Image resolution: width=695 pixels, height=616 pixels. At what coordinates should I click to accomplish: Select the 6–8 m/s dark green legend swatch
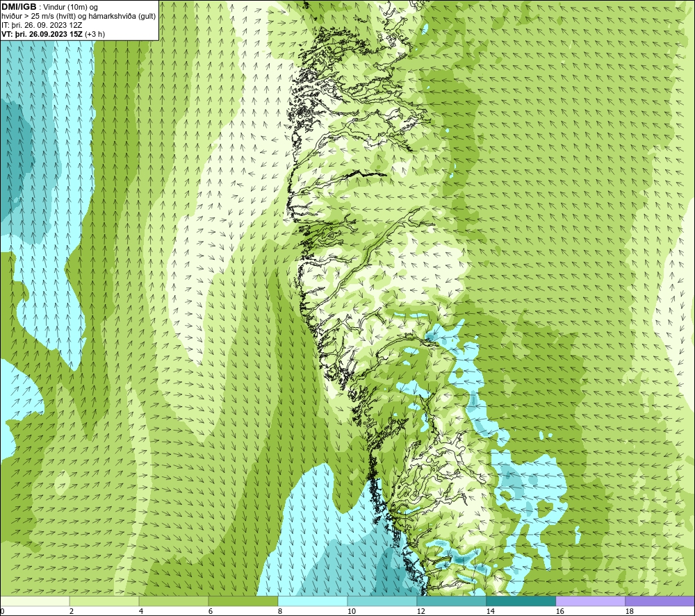coord(243,601)
